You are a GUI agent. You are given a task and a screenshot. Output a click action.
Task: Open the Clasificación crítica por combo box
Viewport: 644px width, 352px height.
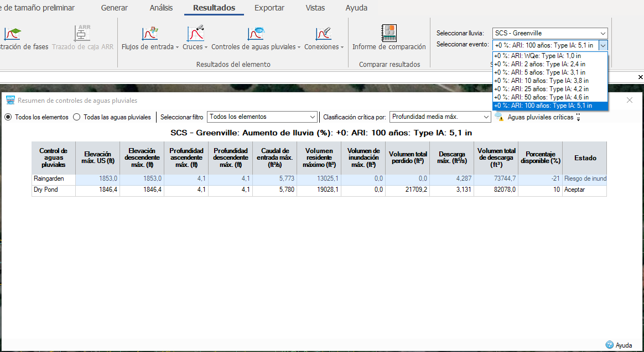(440, 117)
